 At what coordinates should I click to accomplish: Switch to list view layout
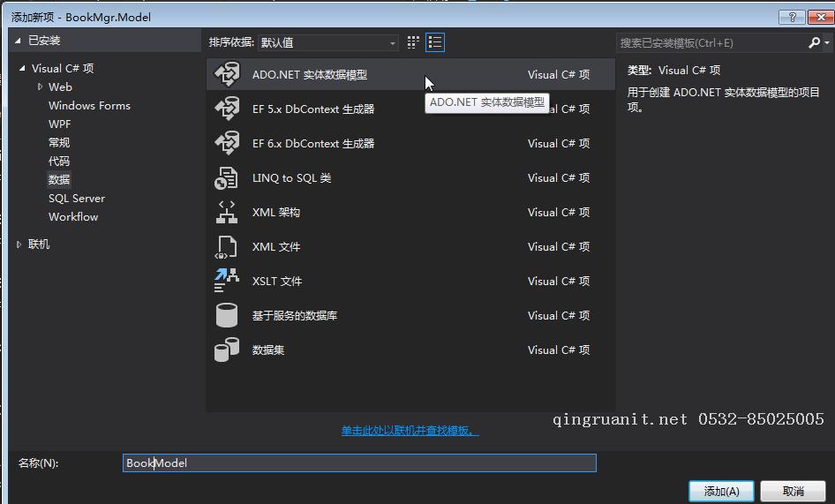435,42
